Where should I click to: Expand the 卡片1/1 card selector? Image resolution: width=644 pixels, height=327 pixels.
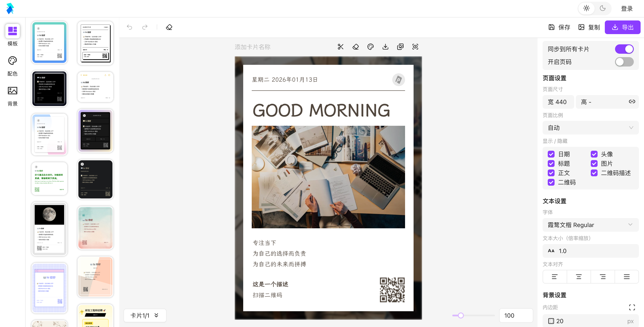click(145, 315)
